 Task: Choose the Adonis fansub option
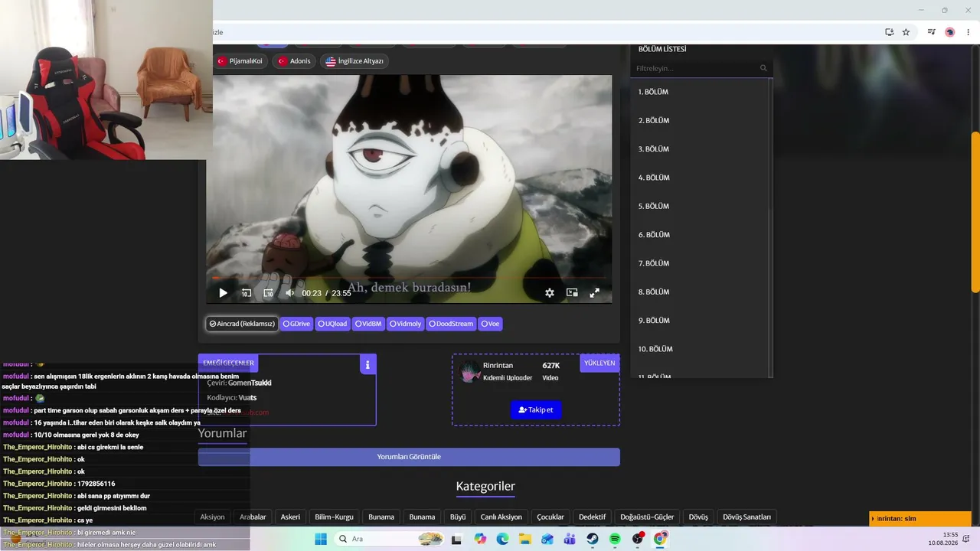(294, 61)
